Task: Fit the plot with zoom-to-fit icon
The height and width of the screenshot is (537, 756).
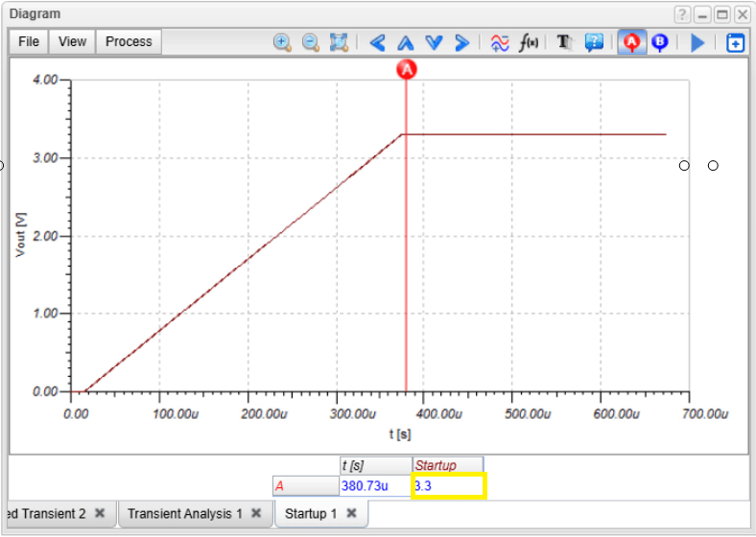Action: 339,42
